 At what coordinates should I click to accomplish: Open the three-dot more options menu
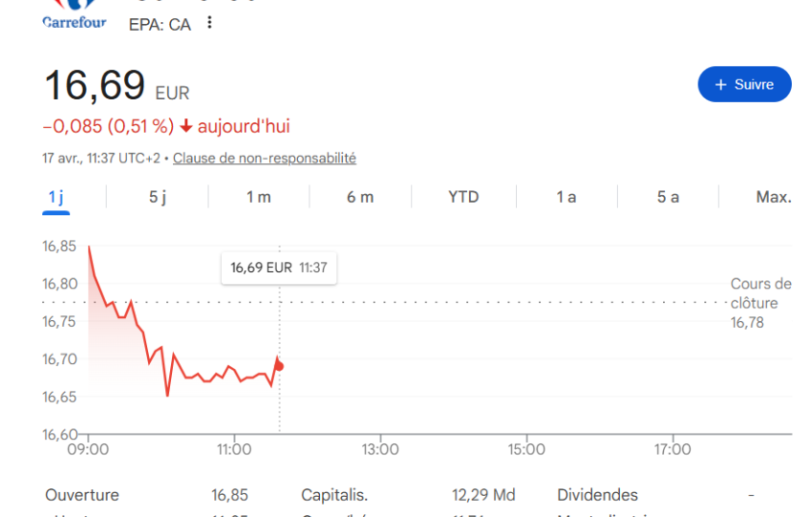tap(209, 23)
